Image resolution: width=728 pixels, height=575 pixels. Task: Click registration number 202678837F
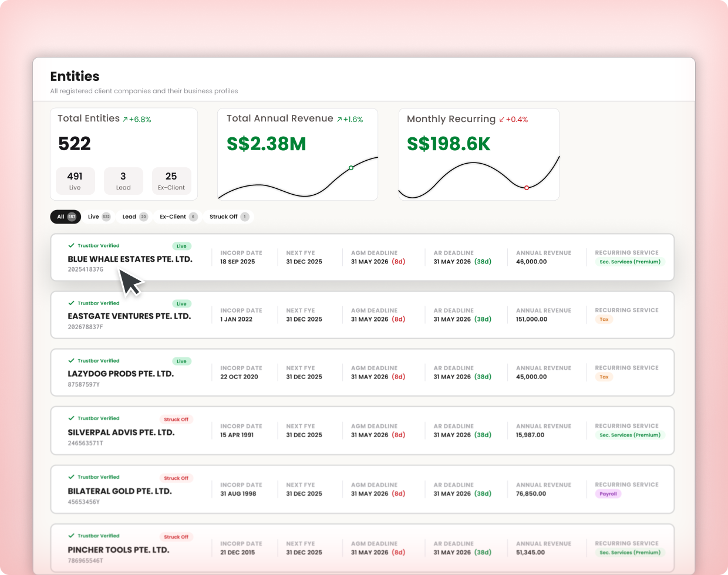[85, 327]
